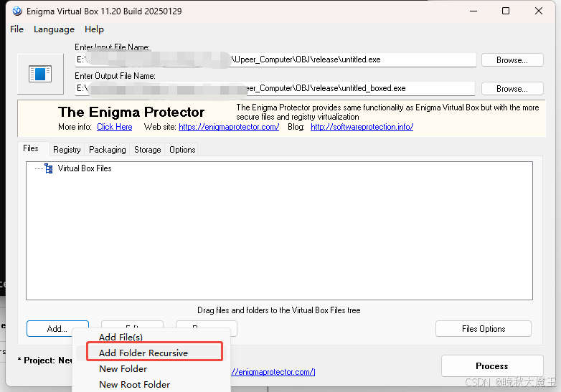Switch to the Files tab
This screenshot has width=561, height=392.
[31, 148]
